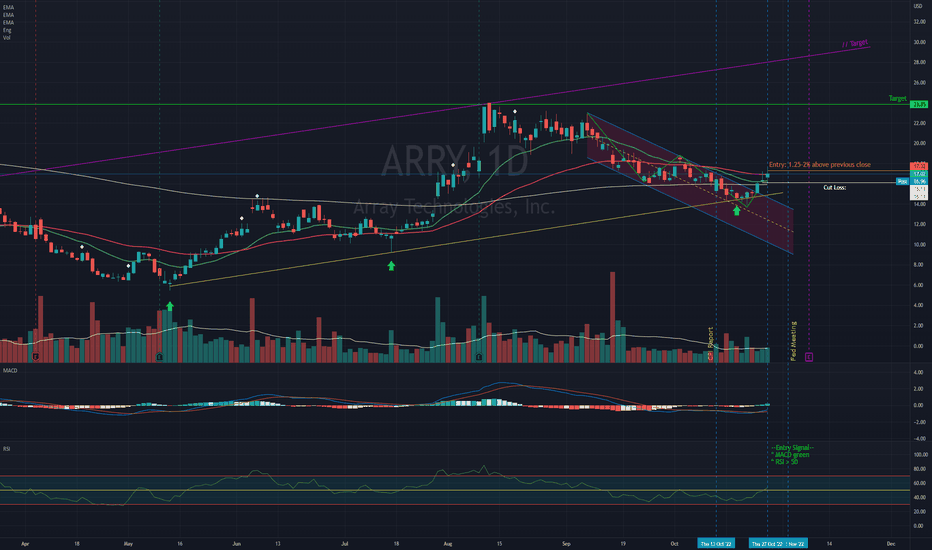Click the 'Thu 13 Oct '22' date tag
Viewport: 932px width, 550px height.
716,543
